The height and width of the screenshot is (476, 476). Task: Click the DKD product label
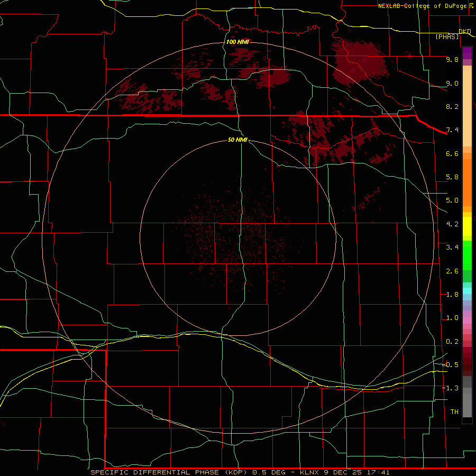465,31
